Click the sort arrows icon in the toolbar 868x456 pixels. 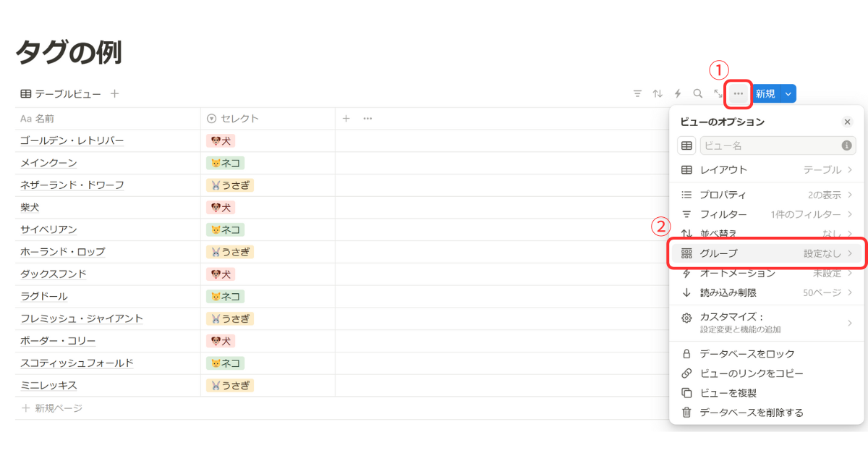[658, 93]
